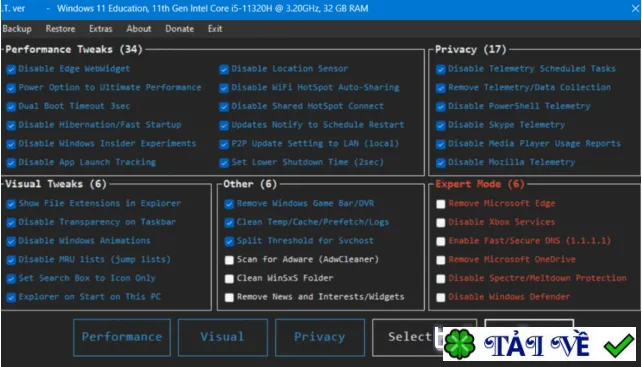Click the four-leaf clover icon
Screen dimensions: 642x367
459,344
